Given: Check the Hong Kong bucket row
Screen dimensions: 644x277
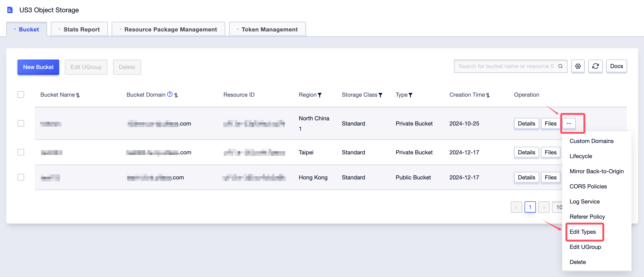Looking at the screenshot, I should [21, 177].
